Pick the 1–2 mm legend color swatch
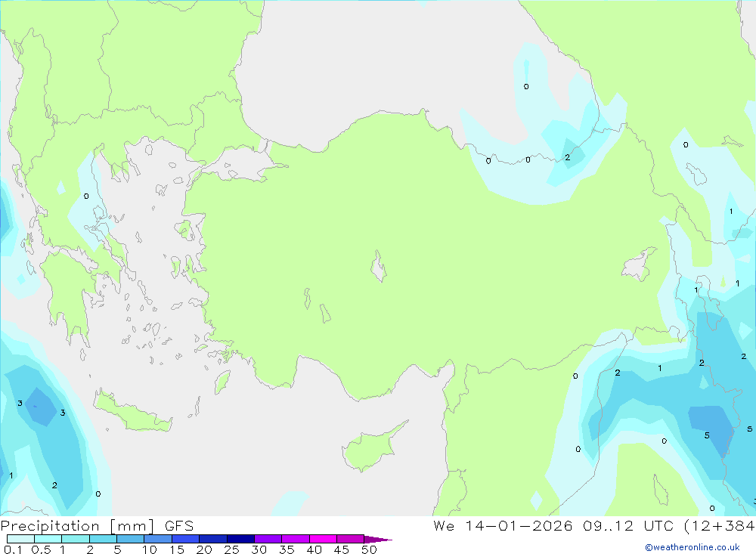This screenshot has width=756, height=554. point(76,539)
